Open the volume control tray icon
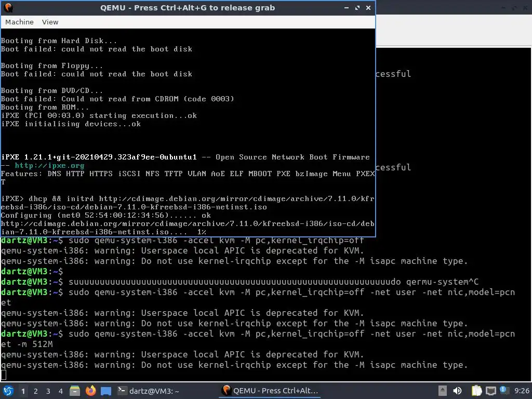Viewport: 532px width, 399px height. 458,391
